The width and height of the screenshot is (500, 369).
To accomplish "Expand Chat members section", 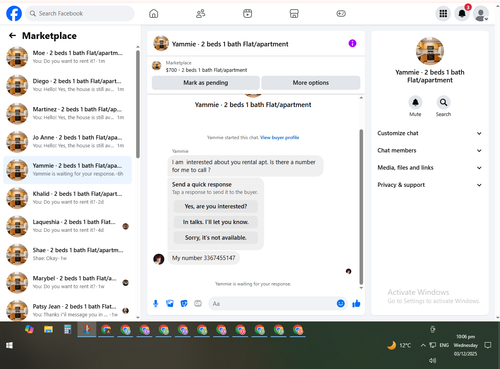I will click(430, 150).
